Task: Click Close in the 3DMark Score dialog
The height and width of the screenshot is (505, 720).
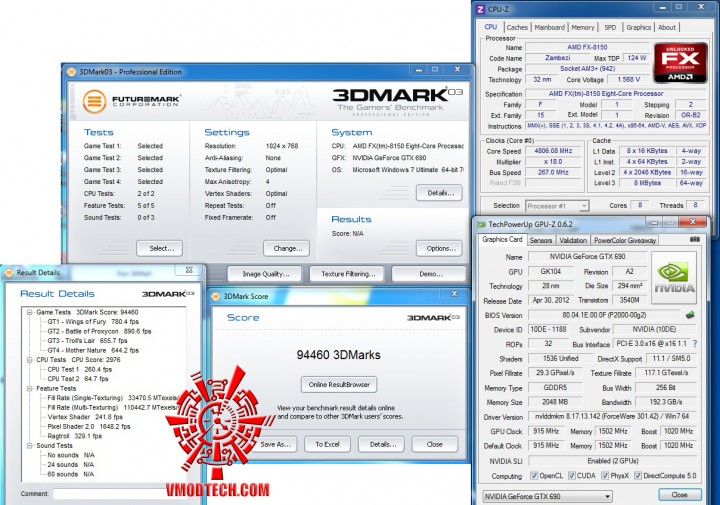Action: [435, 444]
